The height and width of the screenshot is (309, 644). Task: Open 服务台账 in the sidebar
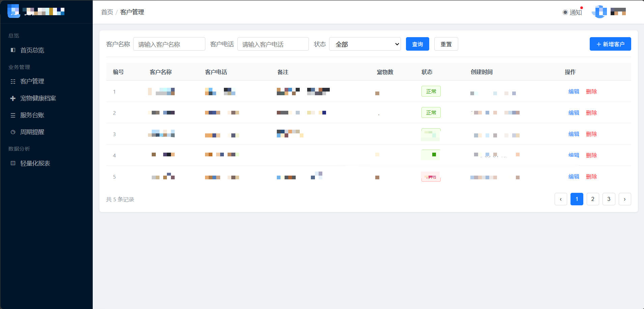coord(32,115)
